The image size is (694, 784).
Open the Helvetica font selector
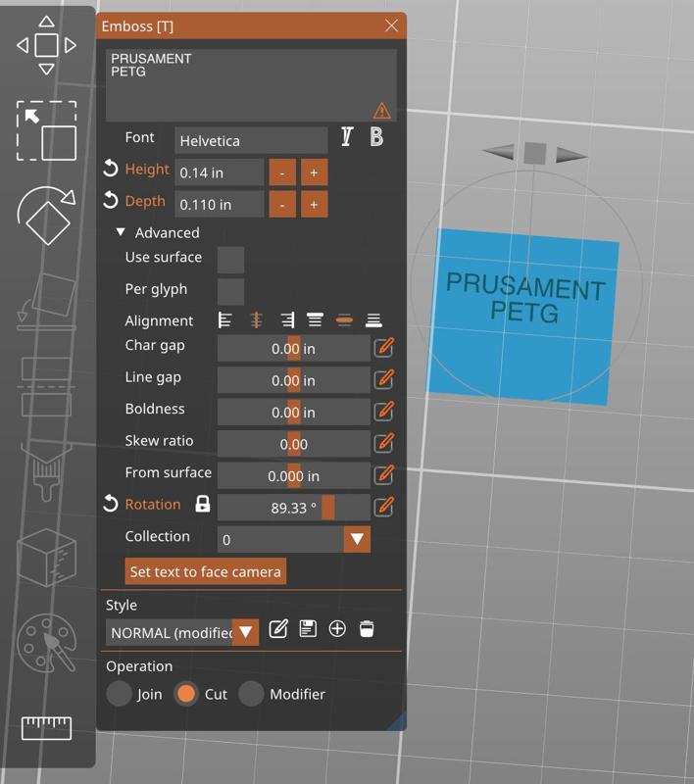pos(251,140)
